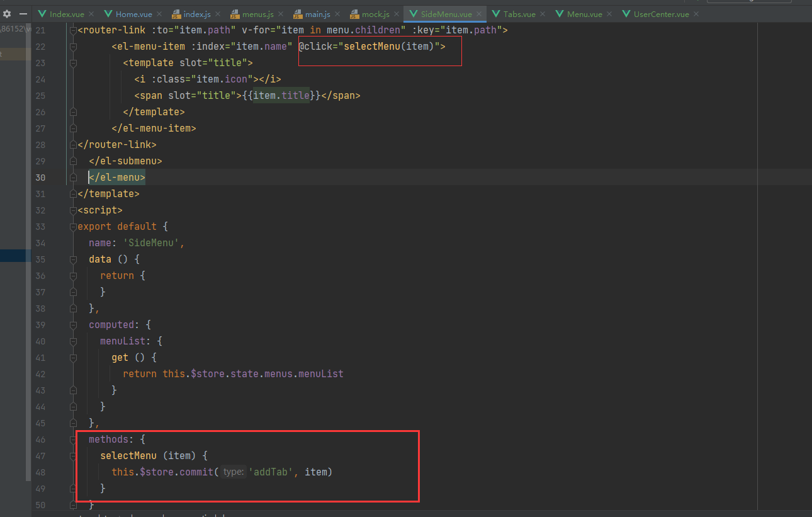
Task: Collapse the router-link block on line 21
Action: [x=73, y=30]
